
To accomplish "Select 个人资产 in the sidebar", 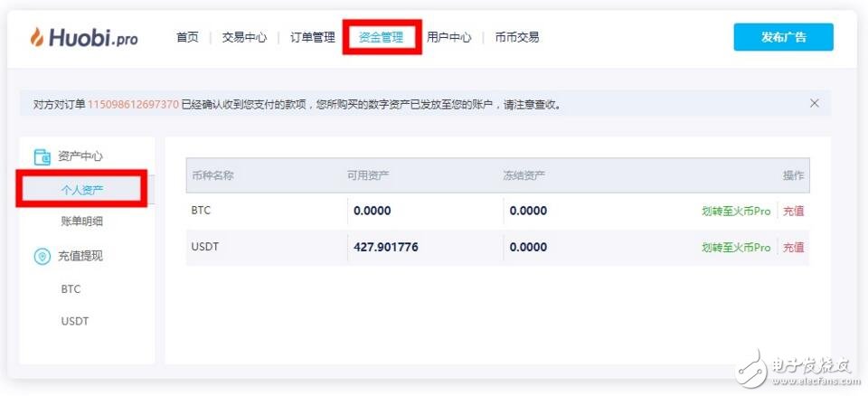I will (x=82, y=190).
